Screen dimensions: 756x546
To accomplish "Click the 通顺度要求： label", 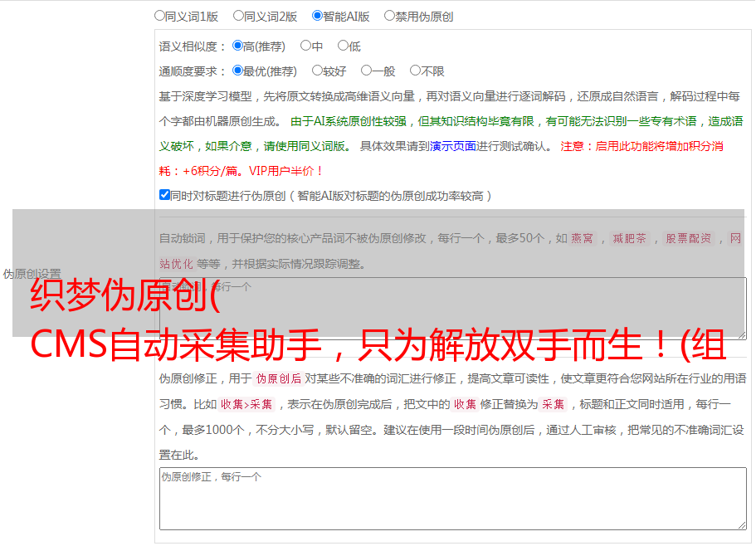I will (193, 71).
